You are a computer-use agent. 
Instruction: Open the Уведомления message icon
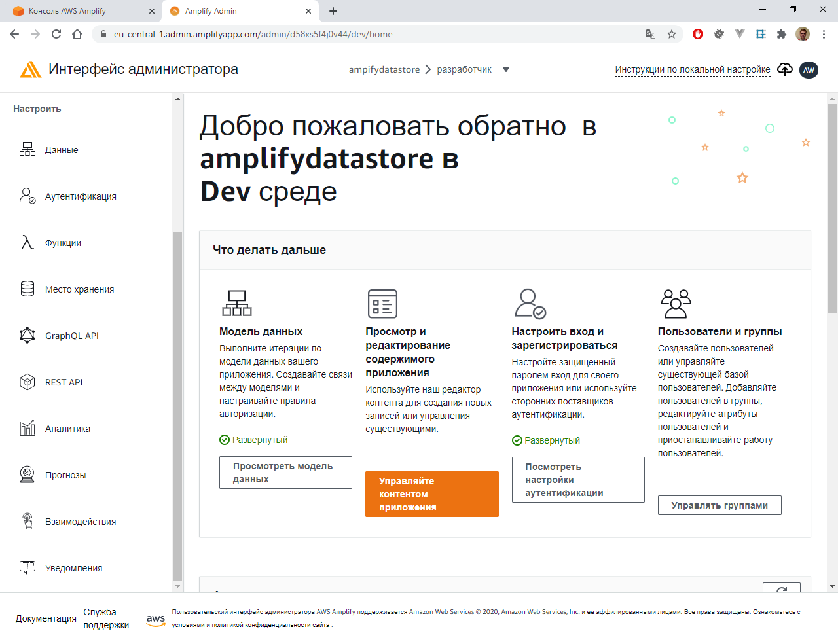(x=27, y=567)
